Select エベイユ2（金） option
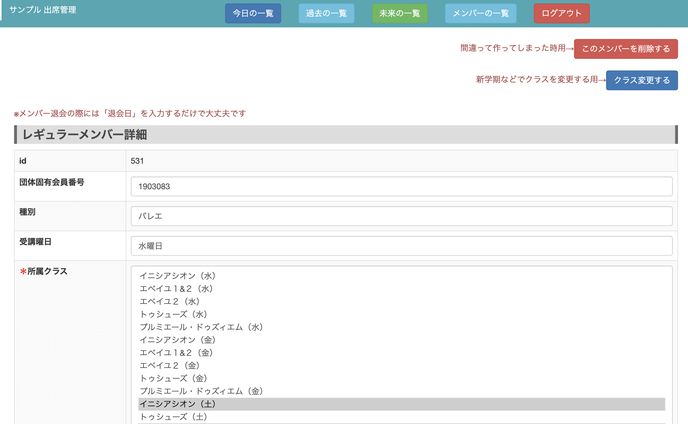 point(401,365)
